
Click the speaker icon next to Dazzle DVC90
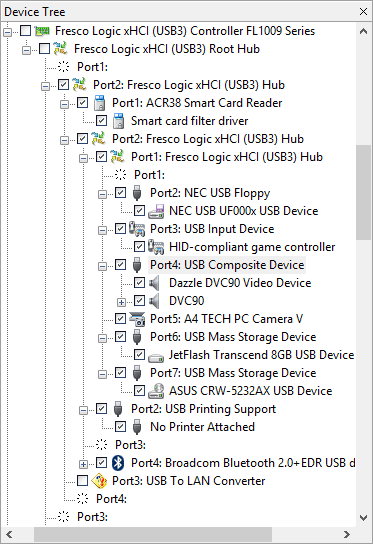(x=154, y=283)
